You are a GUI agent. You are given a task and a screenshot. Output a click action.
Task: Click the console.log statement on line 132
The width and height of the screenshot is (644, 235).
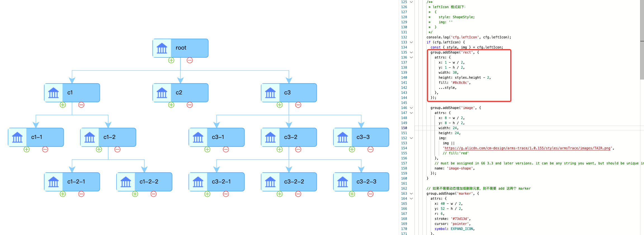coord(469,37)
